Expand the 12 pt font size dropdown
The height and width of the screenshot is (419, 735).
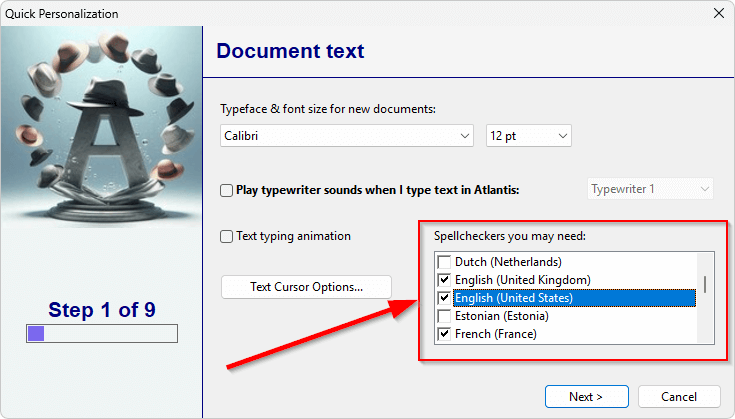562,136
